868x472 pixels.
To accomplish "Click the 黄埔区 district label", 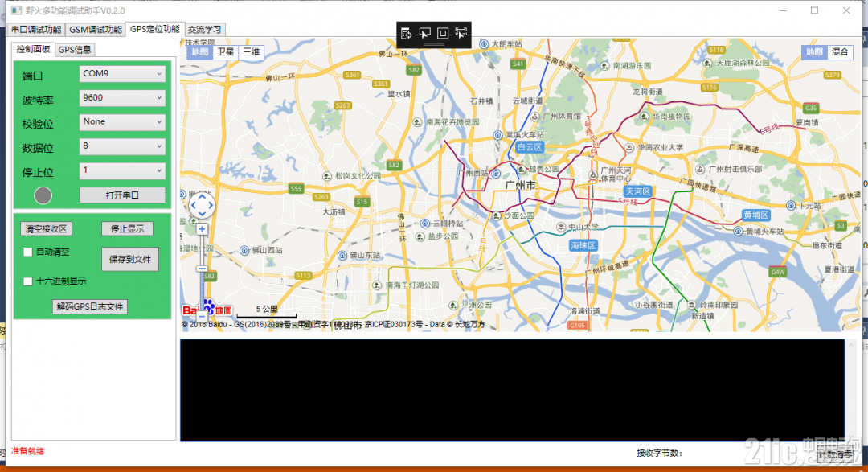I will point(756,215).
